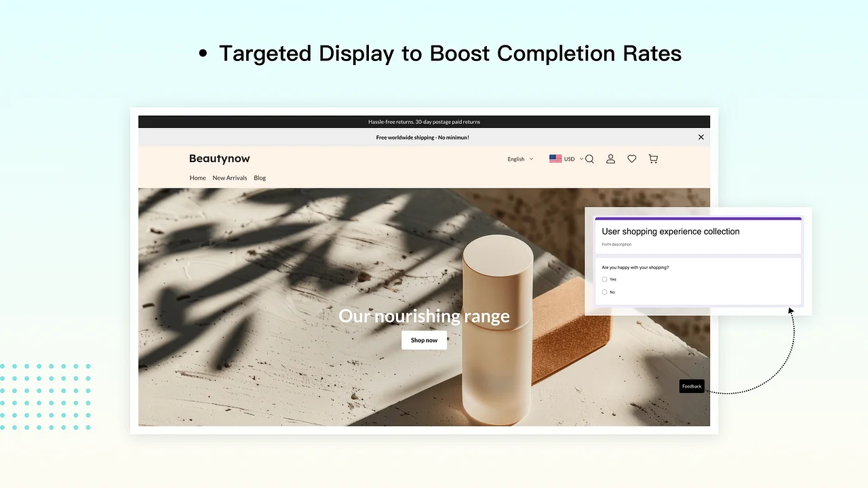The height and width of the screenshot is (488, 868).
Task: Click the US flag currency icon
Action: 555,159
